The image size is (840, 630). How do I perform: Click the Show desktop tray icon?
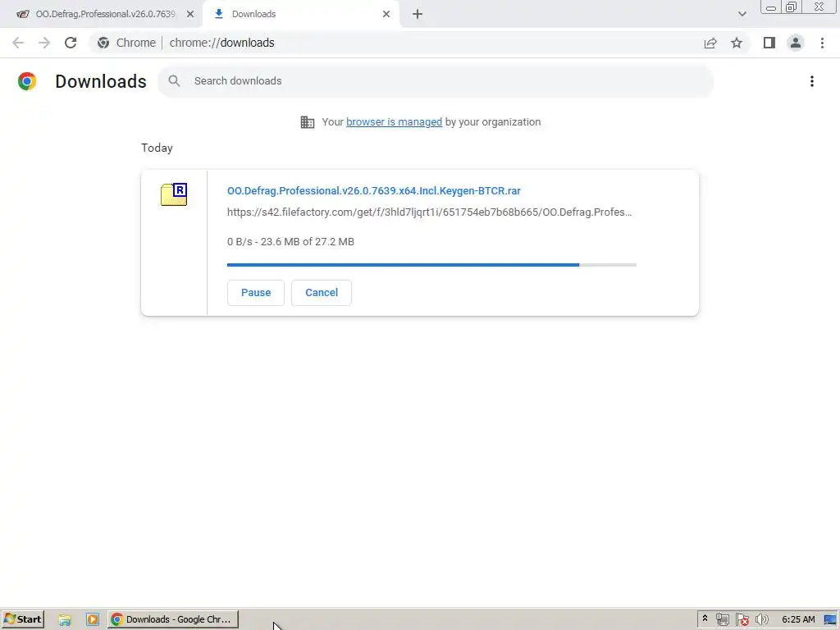click(x=830, y=620)
